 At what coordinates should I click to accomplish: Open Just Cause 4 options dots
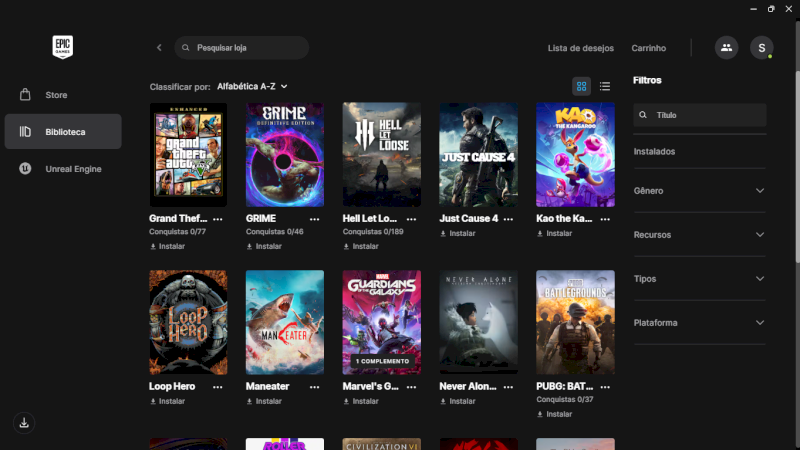(508, 219)
